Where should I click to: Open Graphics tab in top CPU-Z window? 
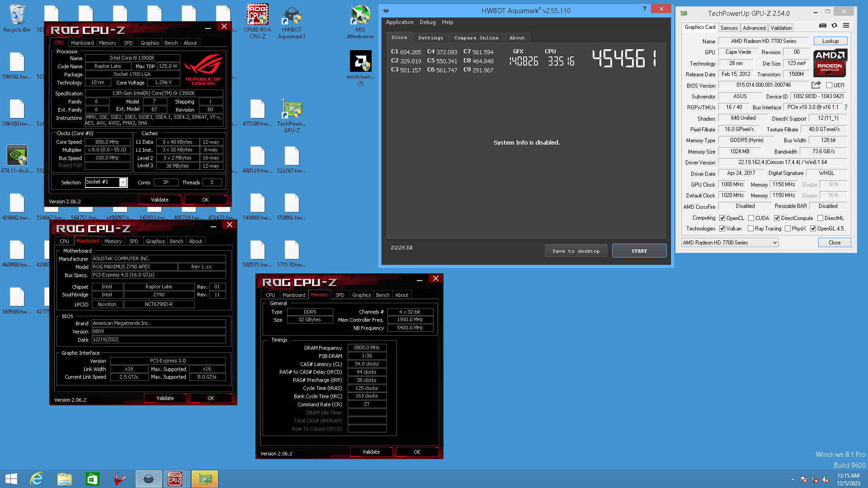pos(150,43)
